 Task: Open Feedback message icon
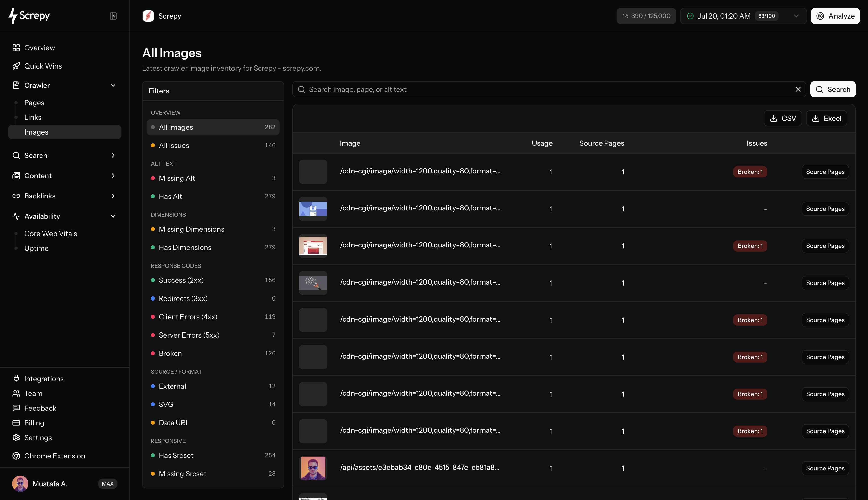point(16,408)
